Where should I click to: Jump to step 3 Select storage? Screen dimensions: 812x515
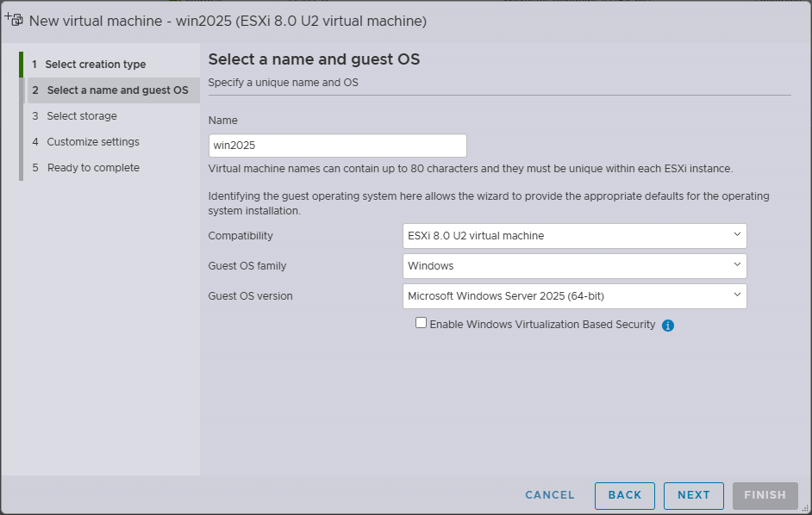pos(81,116)
